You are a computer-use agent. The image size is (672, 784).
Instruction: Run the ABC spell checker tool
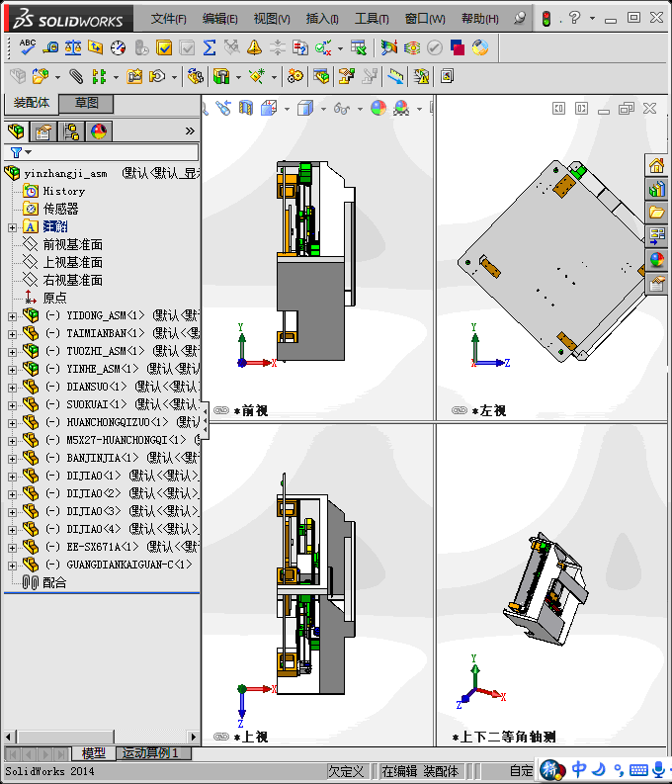click(x=27, y=47)
